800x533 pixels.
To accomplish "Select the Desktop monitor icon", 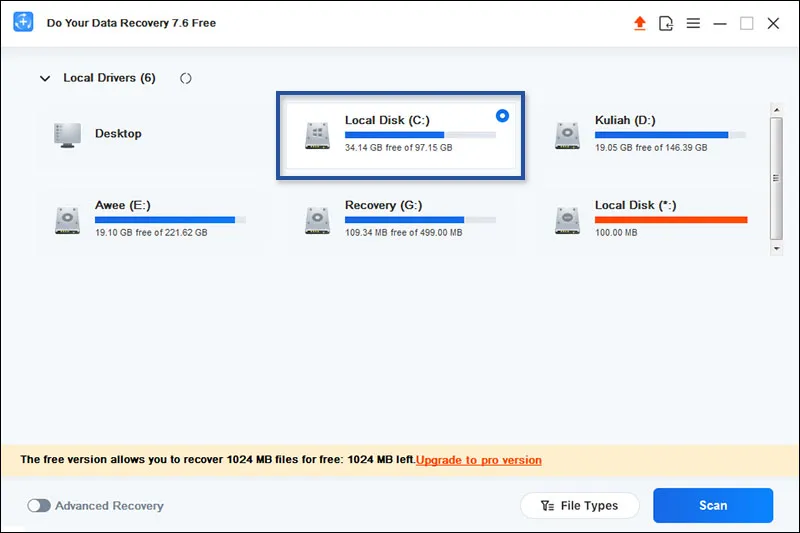I will click(68, 134).
